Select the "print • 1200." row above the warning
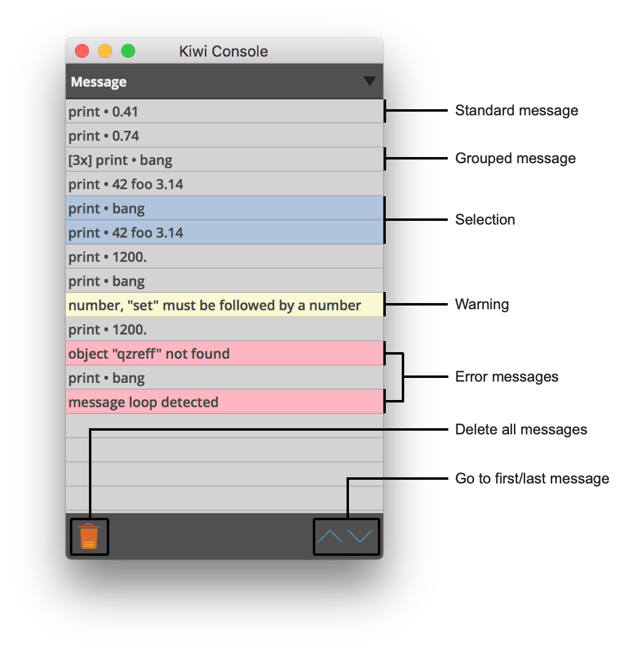The image size is (644, 654). [x=224, y=256]
